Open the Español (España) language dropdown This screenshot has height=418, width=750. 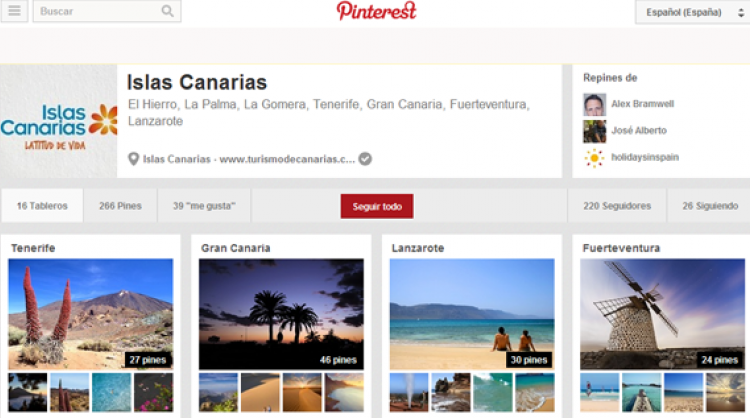[x=692, y=12]
